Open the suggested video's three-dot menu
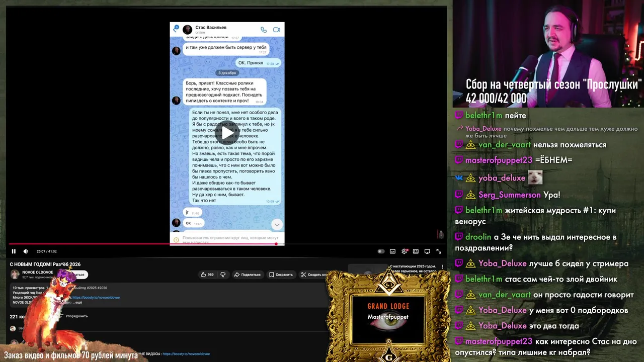This screenshot has height=362, width=644. pyautogui.click(x=443, y=266)
